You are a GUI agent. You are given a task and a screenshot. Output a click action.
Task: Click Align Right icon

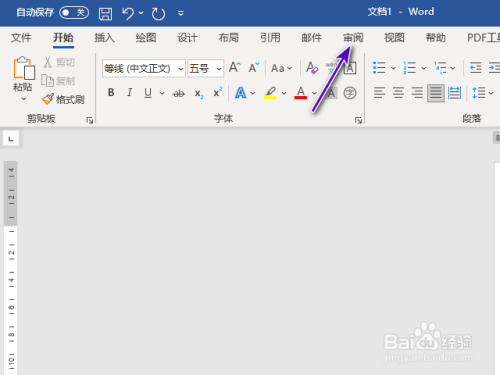(417, 93)
